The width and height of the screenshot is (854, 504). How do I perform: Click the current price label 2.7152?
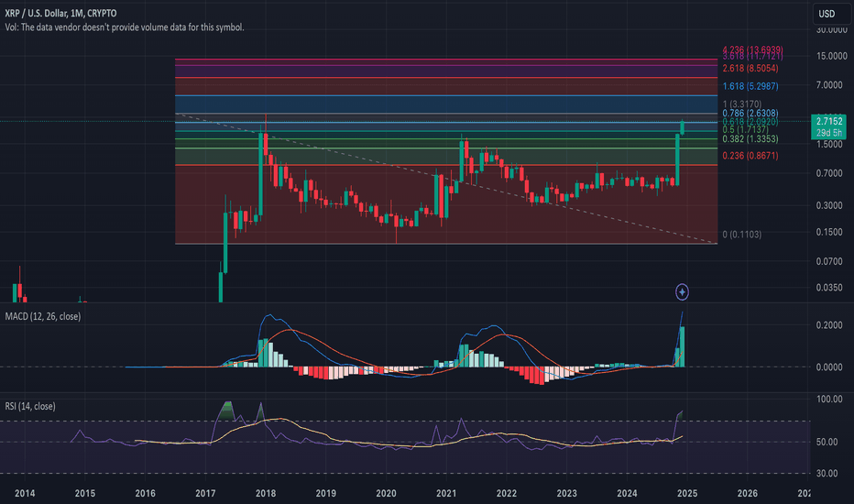(x=829, y=121)
